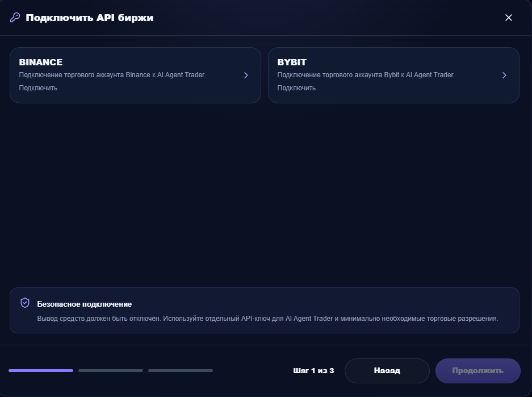Viewport: 532px width, 397px height.
Task: Click the key icon in the dialog header
Action: point(15,18)
